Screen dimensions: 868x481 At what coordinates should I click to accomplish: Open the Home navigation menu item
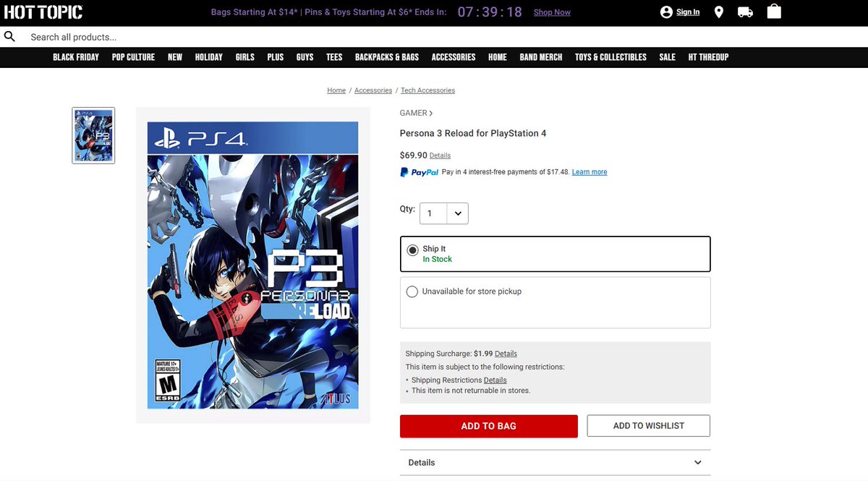tap(498, 57)
